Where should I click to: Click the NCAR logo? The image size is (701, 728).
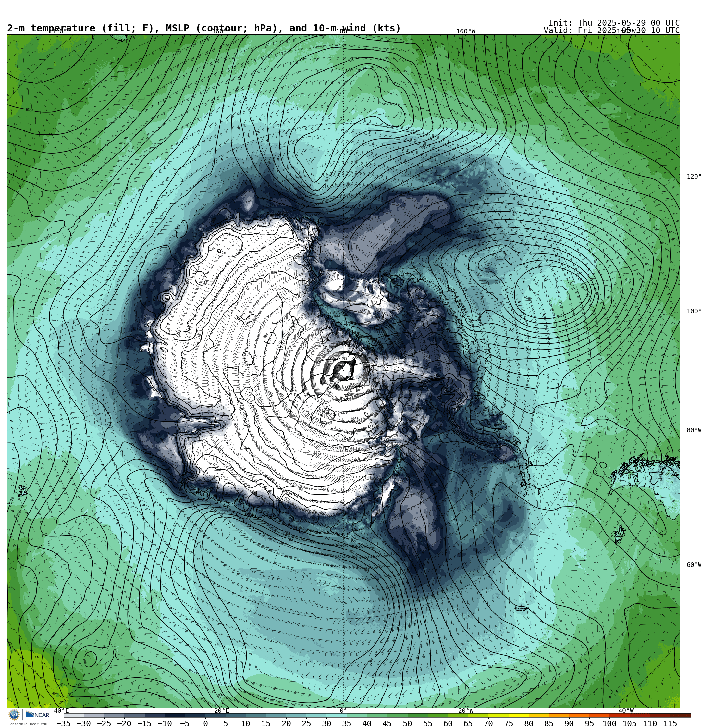[x=37, y=714]
